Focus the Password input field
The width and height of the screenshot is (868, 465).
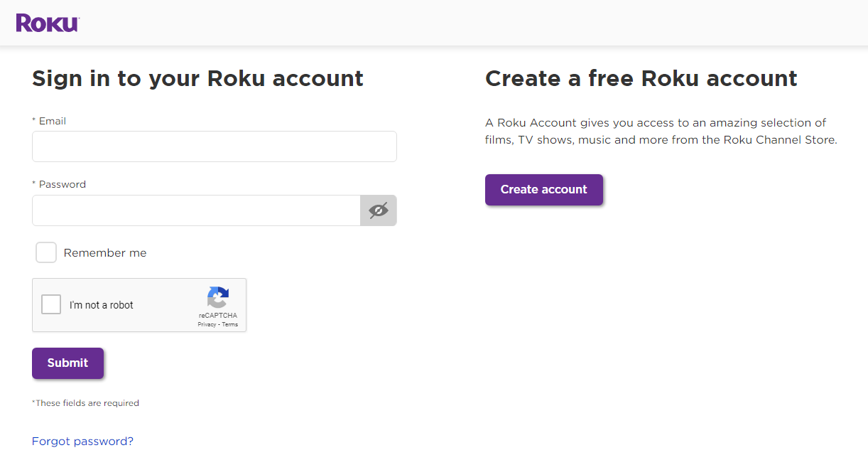(x=196, y=210)
